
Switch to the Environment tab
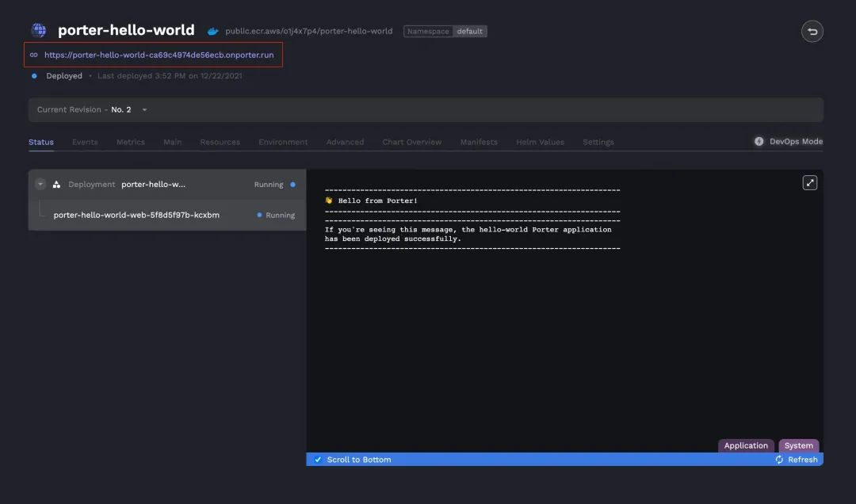click(x=283, y=142)
